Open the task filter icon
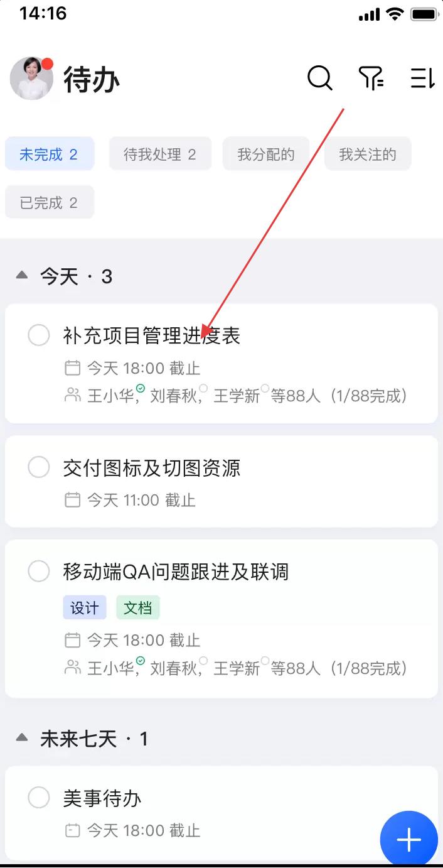The height and width of the screenshot is (868, 443). tap(371, 79)
